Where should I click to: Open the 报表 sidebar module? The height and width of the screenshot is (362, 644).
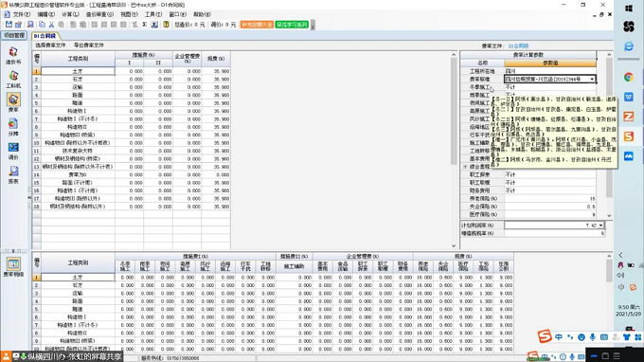13,174
